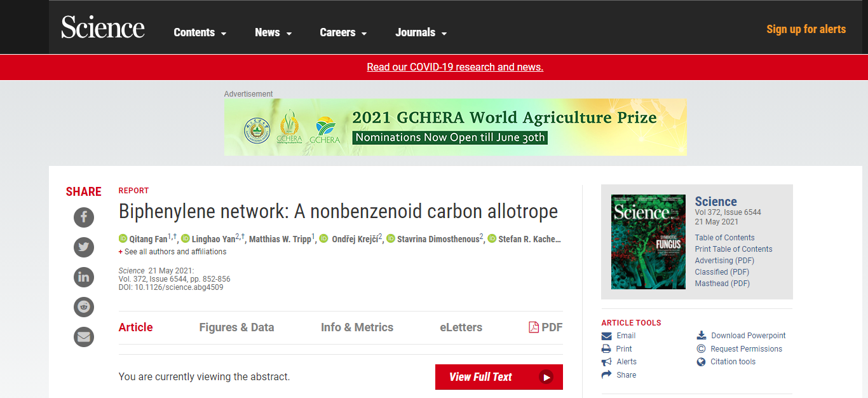Open the News dropdown menu
Viewport: 868px width, 398px height.
(273, 32)
